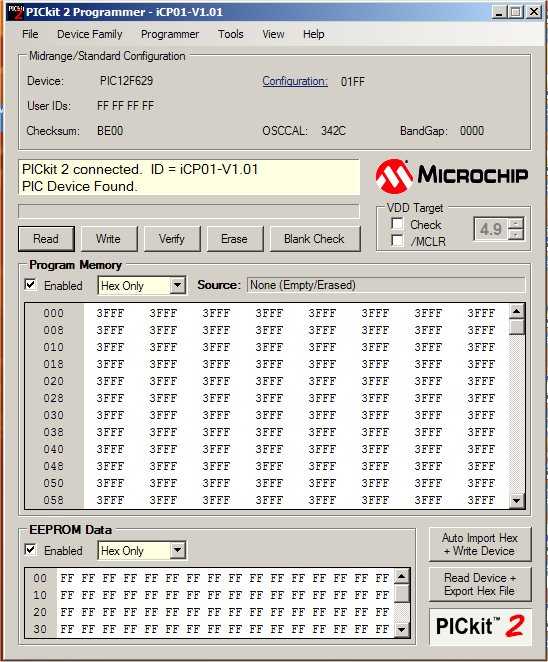The width and height of the screenshot is (548, 662).
Task: Open the View menu
Action: pos(273,34)
